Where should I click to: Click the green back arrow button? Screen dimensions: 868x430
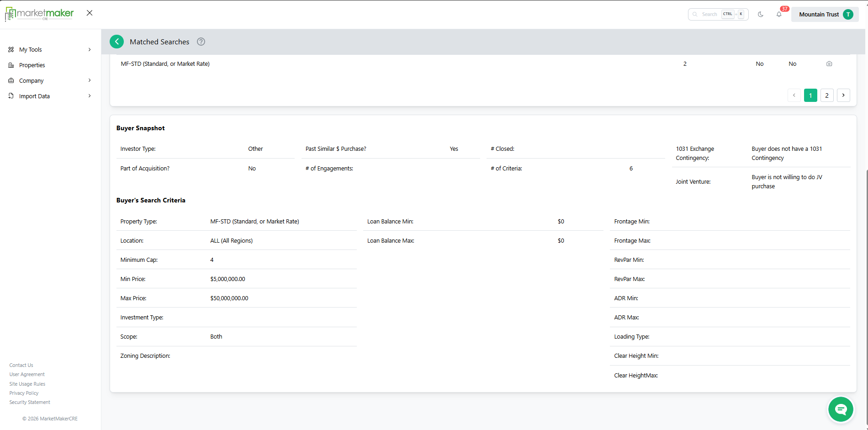116,42
